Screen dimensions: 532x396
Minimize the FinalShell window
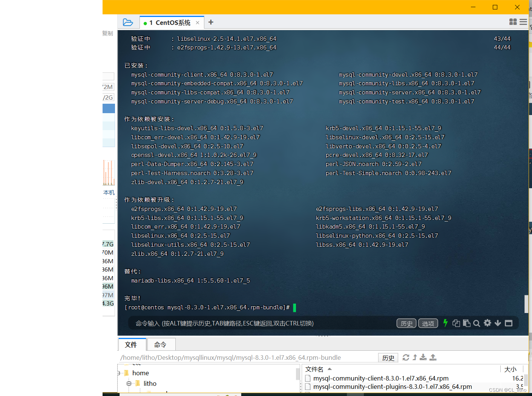tap(473, 7)
